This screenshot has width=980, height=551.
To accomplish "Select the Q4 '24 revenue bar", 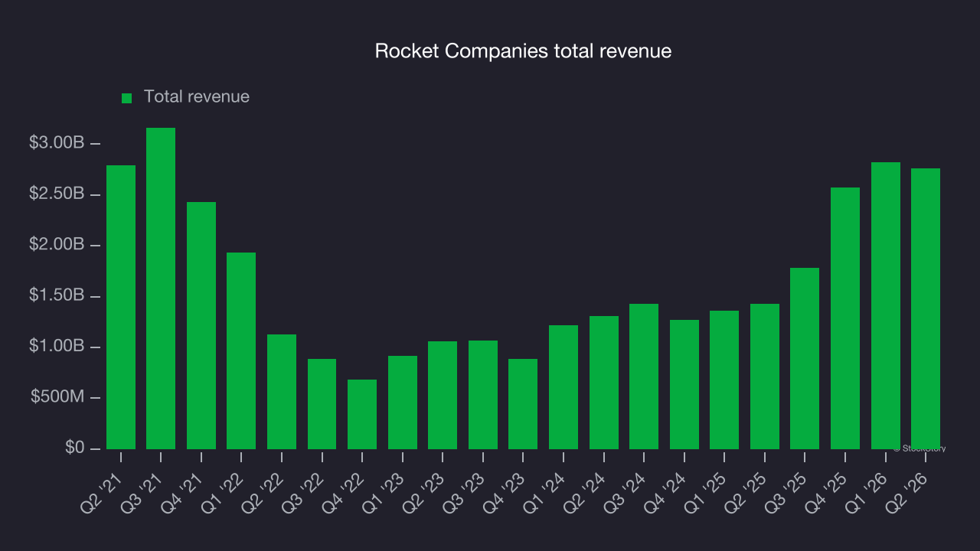I will [x=684, y=384].
